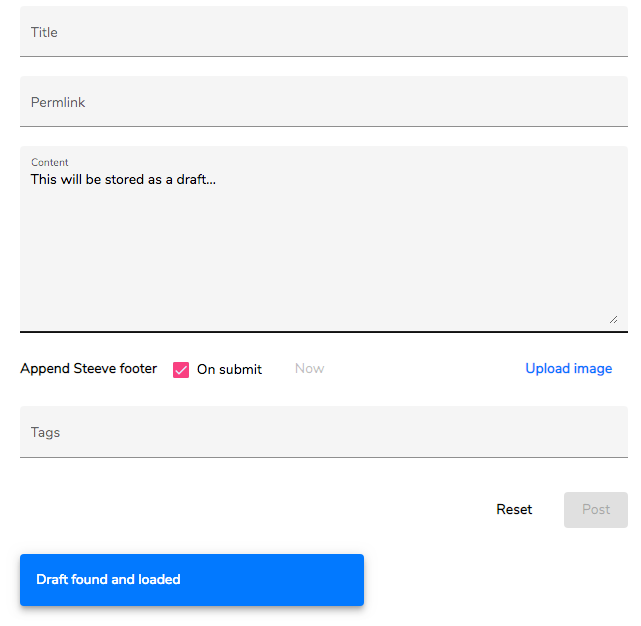Click the 'Append Steeve footer' label
The image size is (641, 626).
(88, 369)
